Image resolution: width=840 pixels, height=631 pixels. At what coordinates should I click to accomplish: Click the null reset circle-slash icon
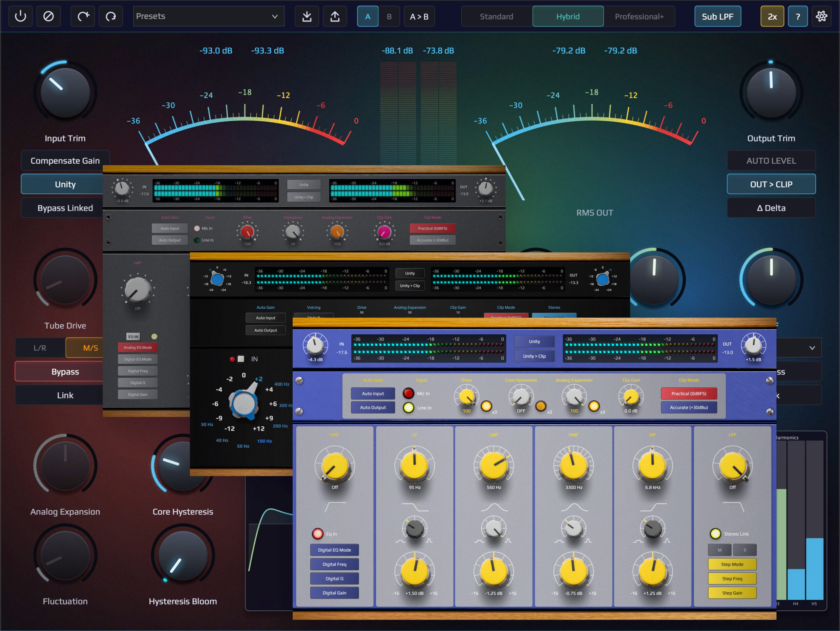tap(49, 16)
